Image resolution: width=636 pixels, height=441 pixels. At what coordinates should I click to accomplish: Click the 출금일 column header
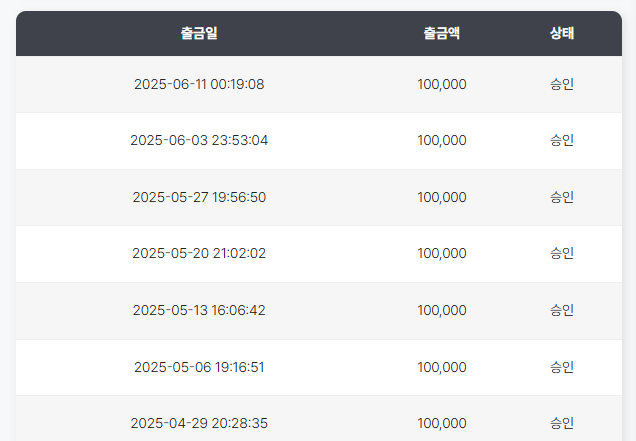tap(199, 33)
